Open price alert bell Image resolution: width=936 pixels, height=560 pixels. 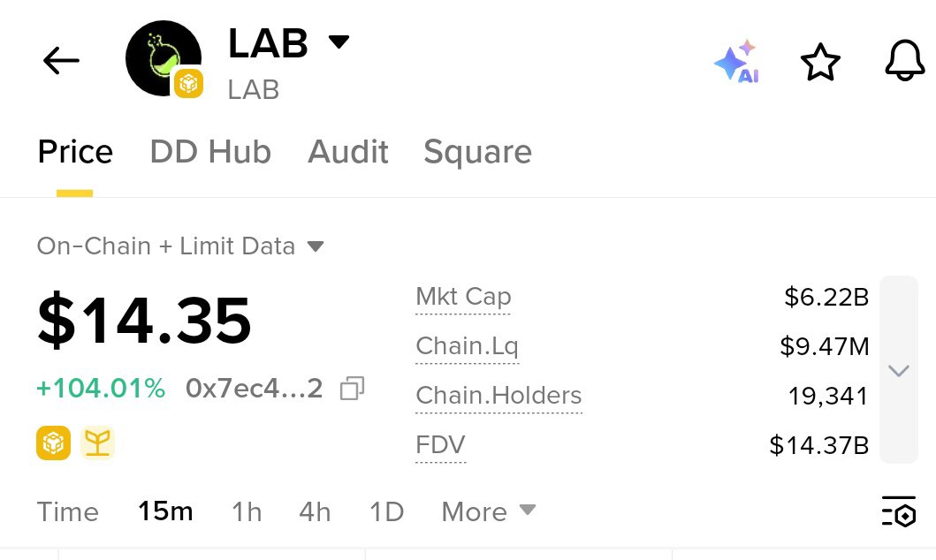coord(905,61)
